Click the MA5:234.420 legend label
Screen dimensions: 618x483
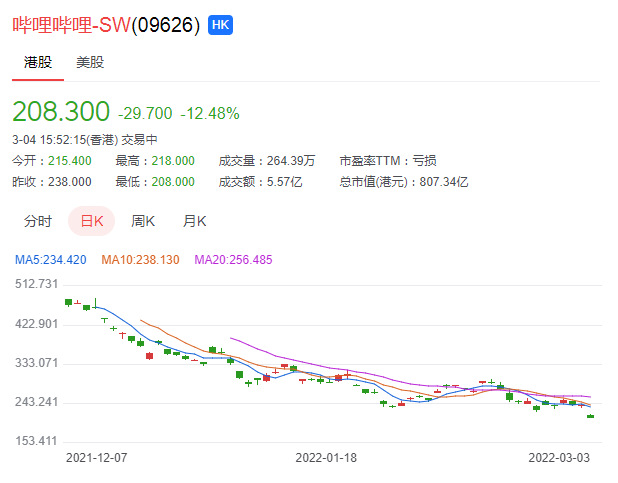(x=50, y=260)
